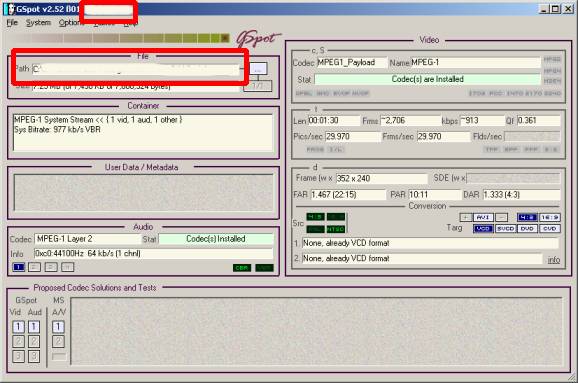Click conversion result line 1 field

430,243
